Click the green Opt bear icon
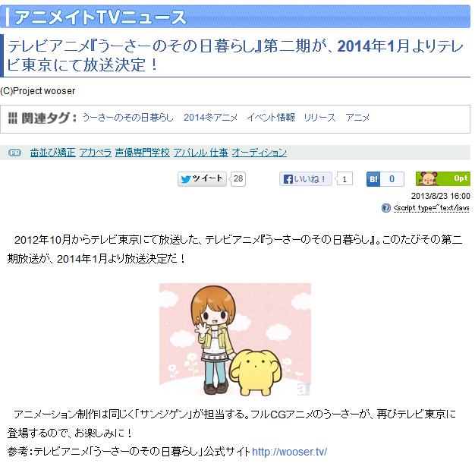 (442, 179)
